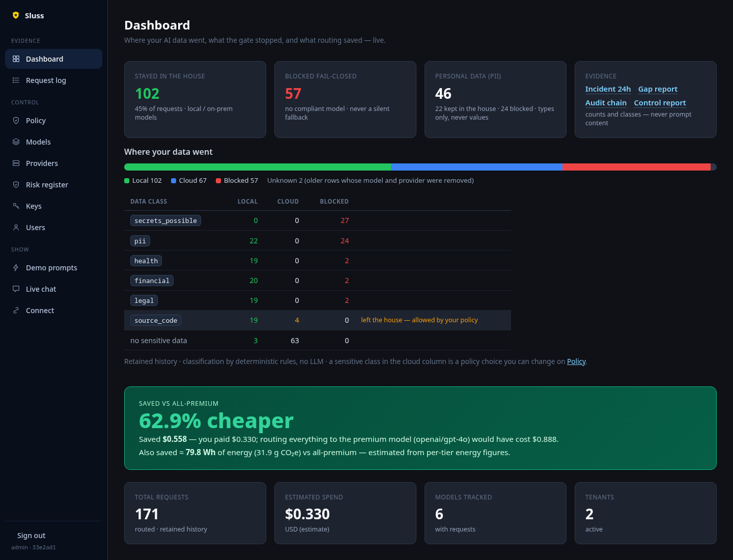Select the health data class tag
The height and width of the screenshot is (560, 733).
click(x=146, y=261)
